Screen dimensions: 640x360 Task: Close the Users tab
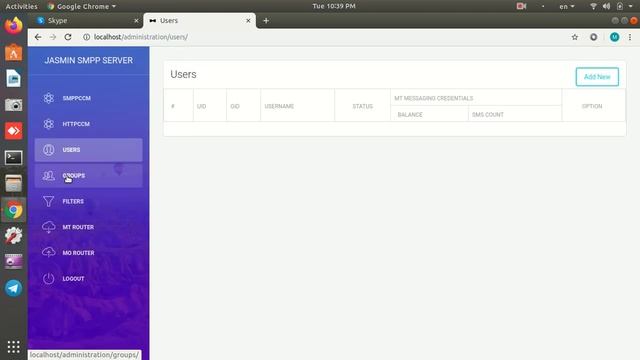(248, 20)
